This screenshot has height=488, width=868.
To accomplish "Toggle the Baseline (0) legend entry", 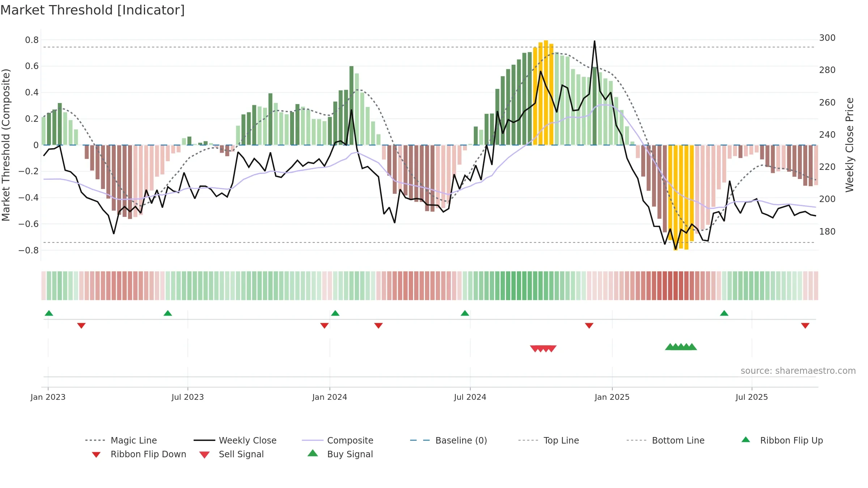I will [448, 440].
